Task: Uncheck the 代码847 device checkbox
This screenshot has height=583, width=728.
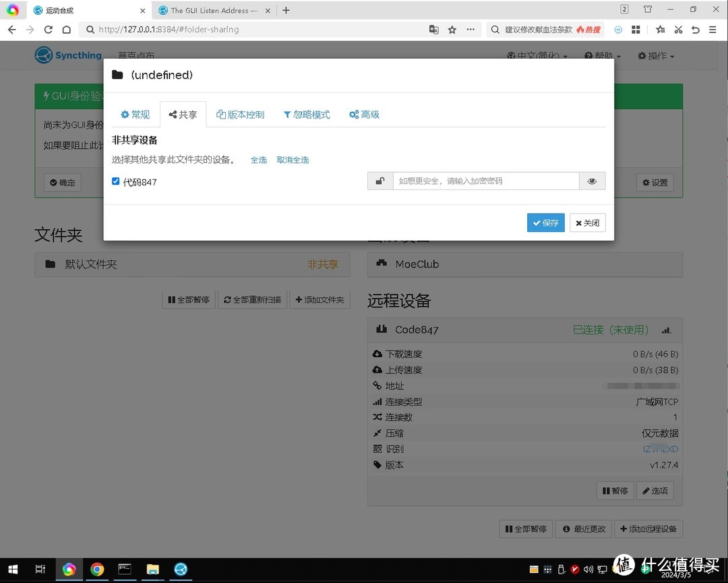Action: click(x=115, y=181)
